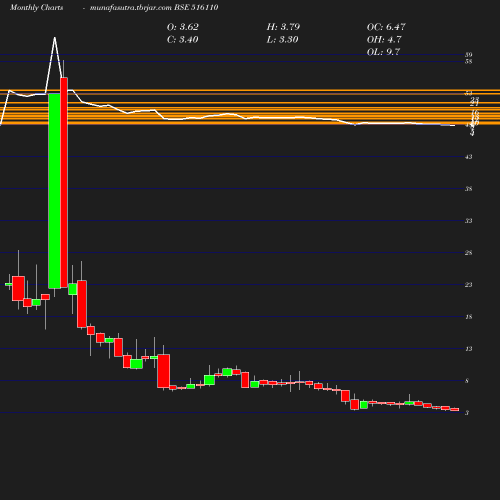Click the tallest green candlestick body
The width and height of the screenshot is (500, 500).
point(54,191)
